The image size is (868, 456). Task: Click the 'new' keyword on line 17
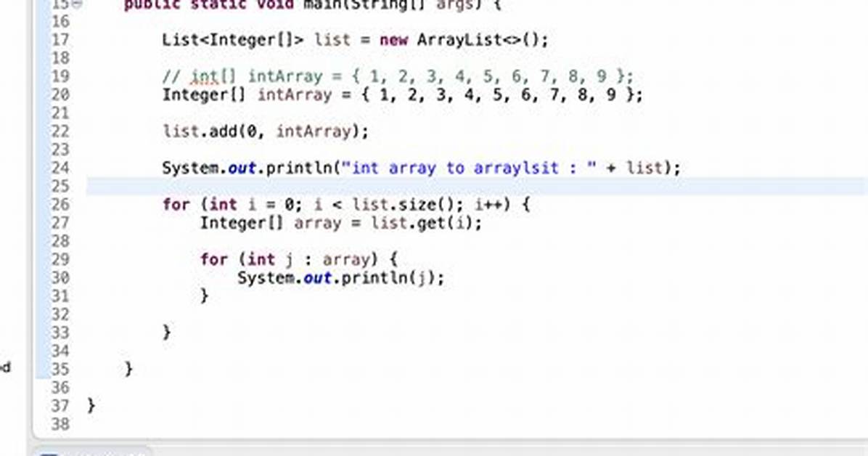click(x=393, y=40)
